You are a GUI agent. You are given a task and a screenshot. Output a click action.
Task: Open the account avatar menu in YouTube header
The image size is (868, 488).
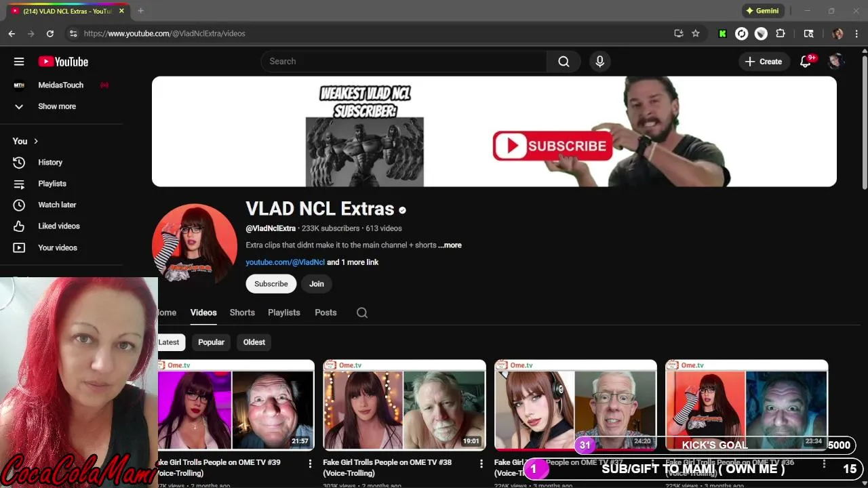836,62
